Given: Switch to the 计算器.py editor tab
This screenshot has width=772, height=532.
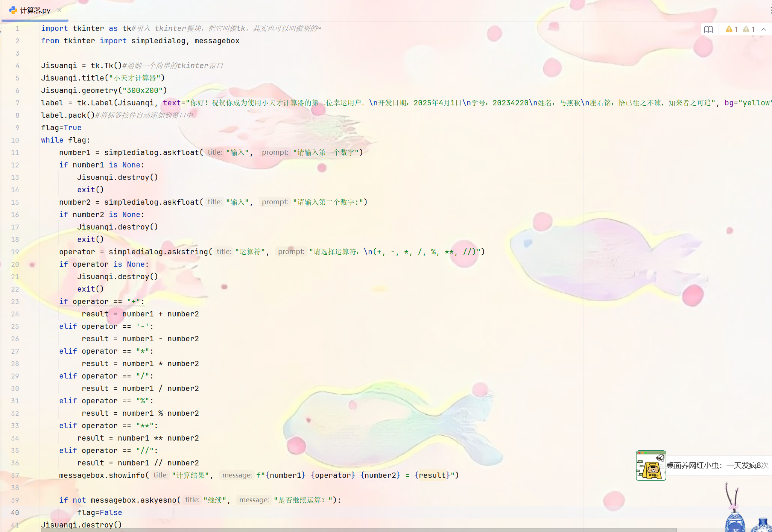Looking at the screenshot, I should coord(35,10).
